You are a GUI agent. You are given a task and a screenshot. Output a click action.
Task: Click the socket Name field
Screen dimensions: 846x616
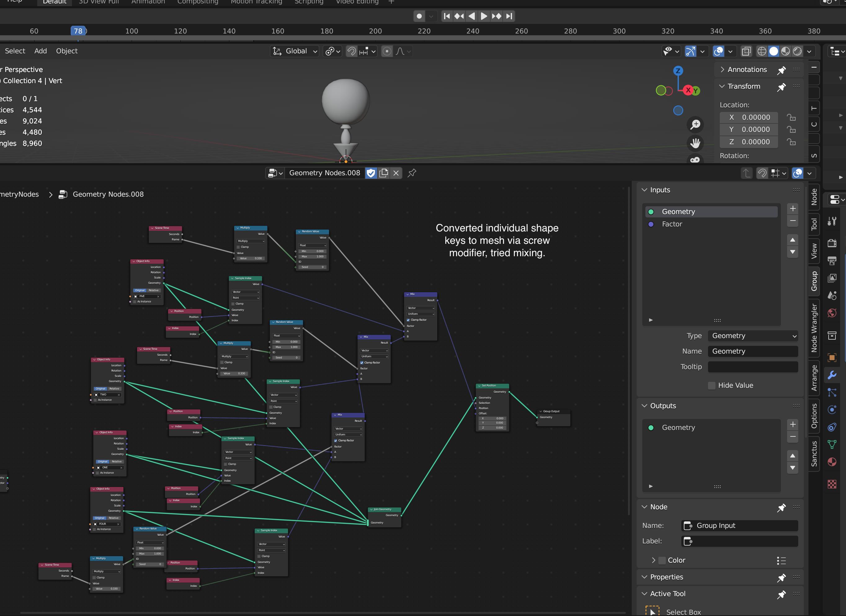click(x=753, y=351)
